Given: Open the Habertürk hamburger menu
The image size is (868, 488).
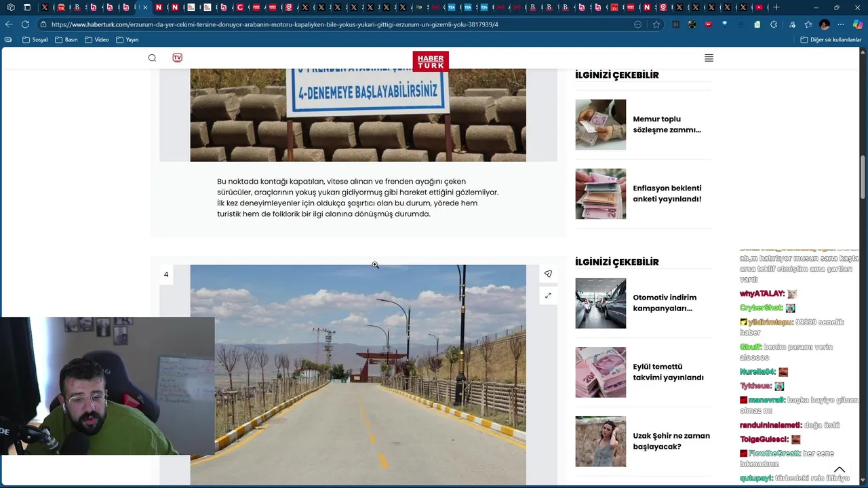Looking at the screenshot, I should [709, 58].
